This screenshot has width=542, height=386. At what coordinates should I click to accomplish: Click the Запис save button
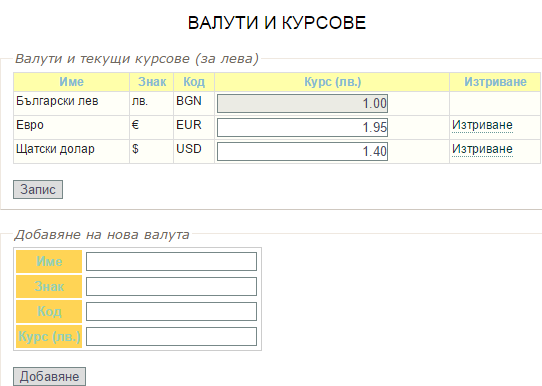click(38, 189)
